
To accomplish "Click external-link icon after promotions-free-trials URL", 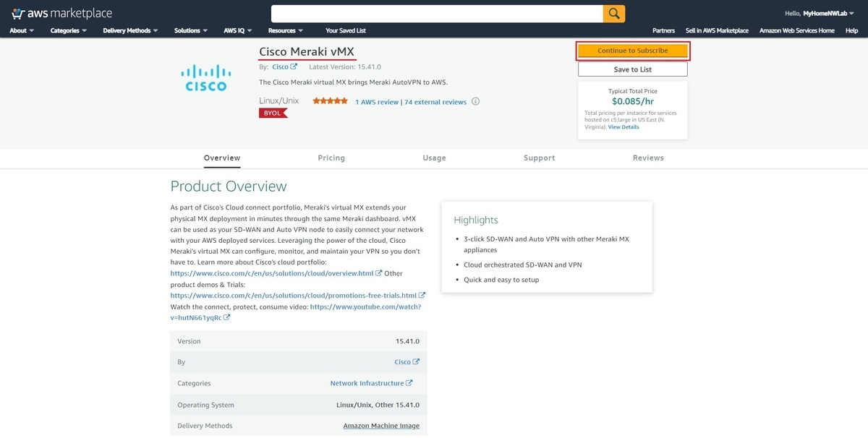I will pos(422,296).
